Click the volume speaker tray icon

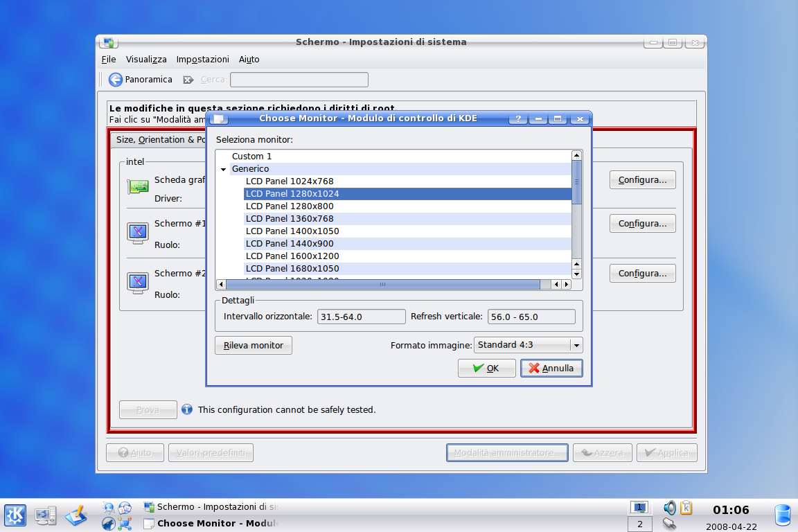coord(669,508)
